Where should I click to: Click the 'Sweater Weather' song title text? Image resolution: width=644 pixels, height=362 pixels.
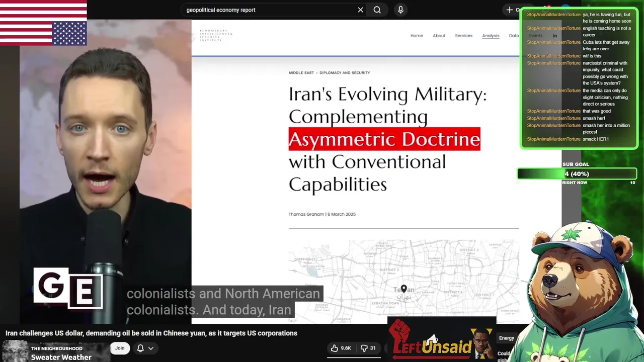[x=61, y=357]
